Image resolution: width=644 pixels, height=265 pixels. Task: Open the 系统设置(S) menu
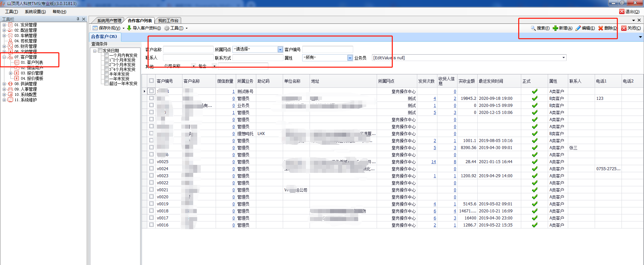[x=35, y=12]
